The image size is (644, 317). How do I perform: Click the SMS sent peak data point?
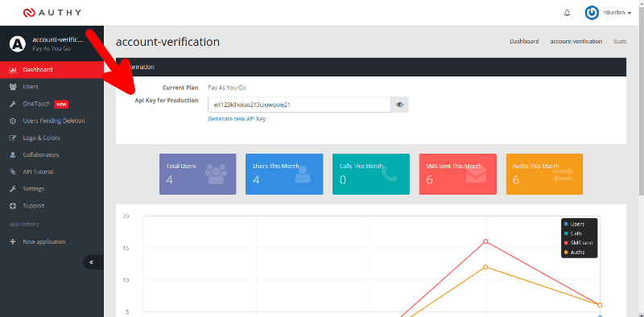click(x=485, y=241)
